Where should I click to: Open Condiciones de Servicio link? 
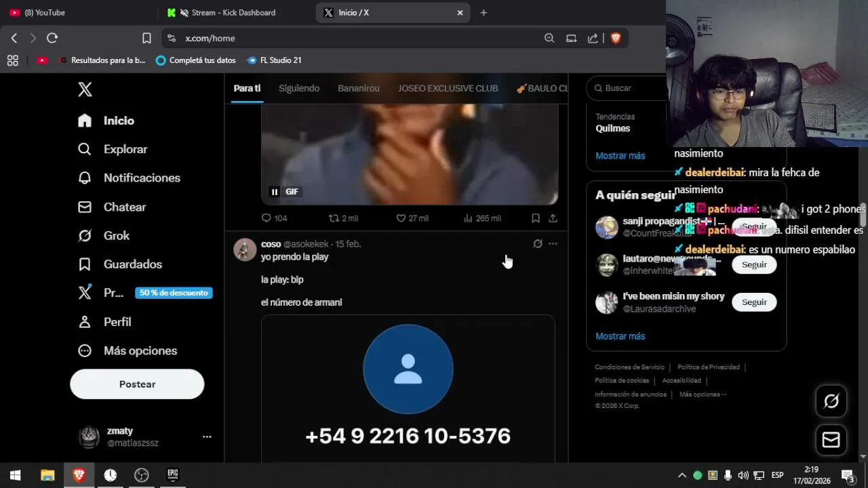pyautogui.click(x=630, y=367)
